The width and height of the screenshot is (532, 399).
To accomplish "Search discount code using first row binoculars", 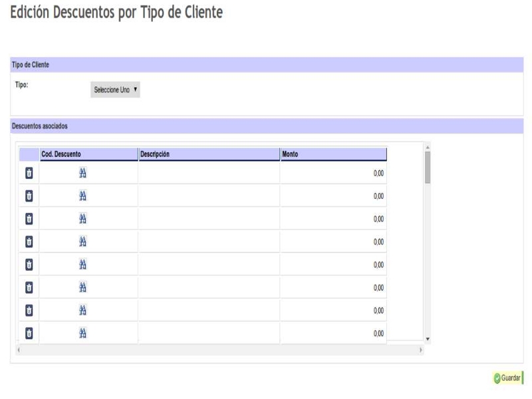I will click(x=84, y=174).
